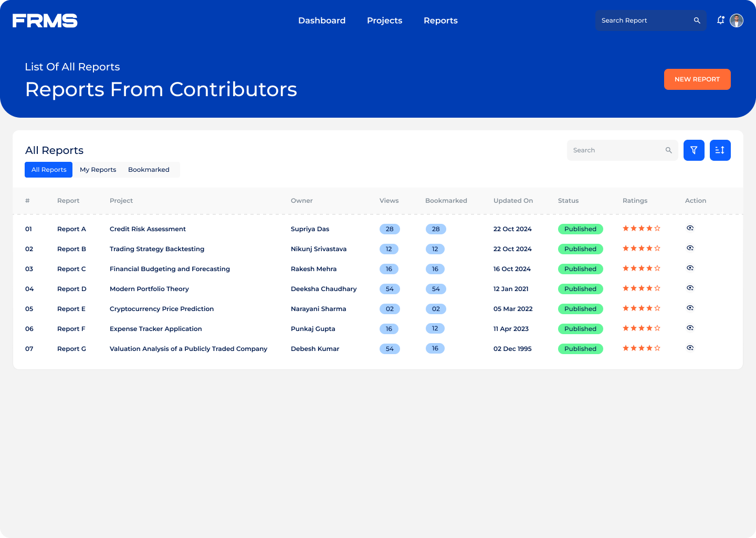Click the NEW REPORT button
Screen dimensions: 756x538
[697, 79]
